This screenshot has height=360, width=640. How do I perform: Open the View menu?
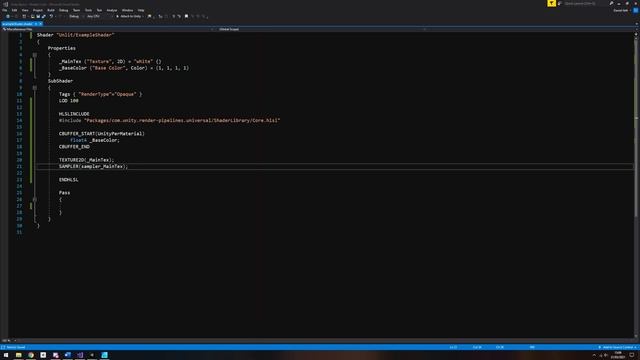point(25,10)
